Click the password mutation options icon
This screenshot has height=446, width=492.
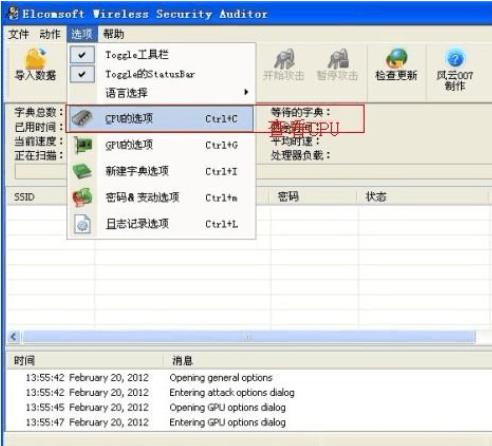82,197
